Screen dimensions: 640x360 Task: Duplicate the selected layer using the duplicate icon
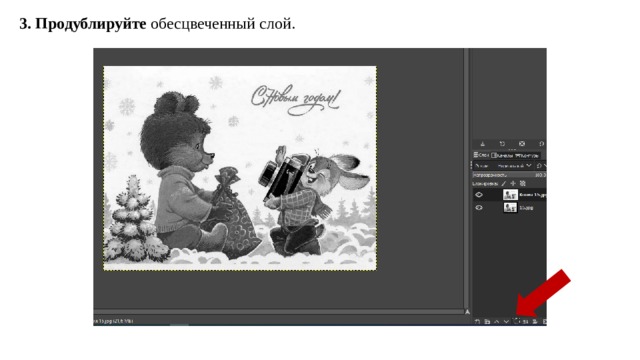point(516,321)
